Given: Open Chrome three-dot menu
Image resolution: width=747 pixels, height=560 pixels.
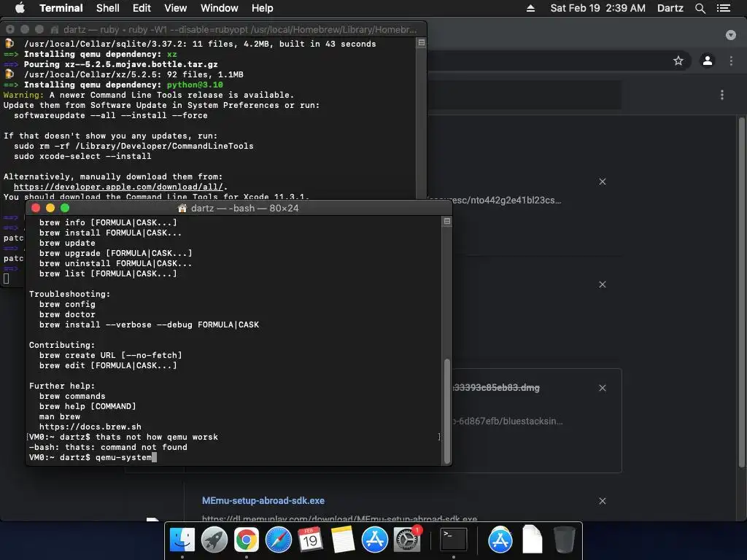Looking at the screenshot, I should coord(731,61).
